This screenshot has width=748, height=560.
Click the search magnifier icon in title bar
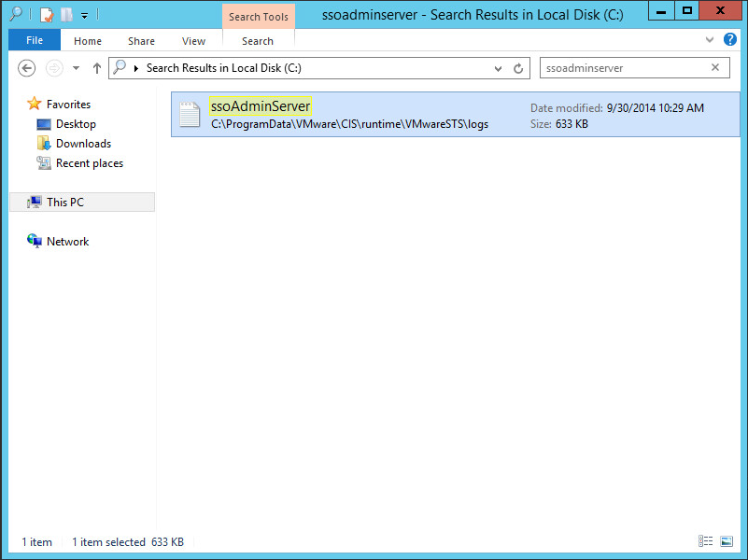point(16,14)
